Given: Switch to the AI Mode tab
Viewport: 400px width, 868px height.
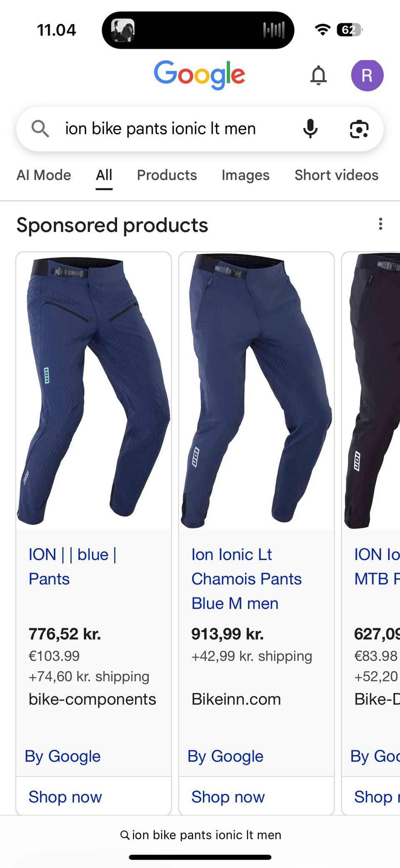Looking at the screenshot, I should [44, 175].
